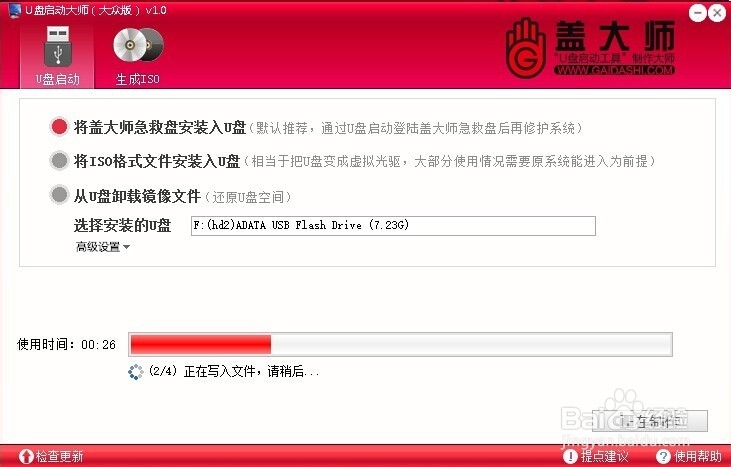Click the app icon in title bar
The width and height of the screenshot is (731, 467).
[x=14, y=10]
